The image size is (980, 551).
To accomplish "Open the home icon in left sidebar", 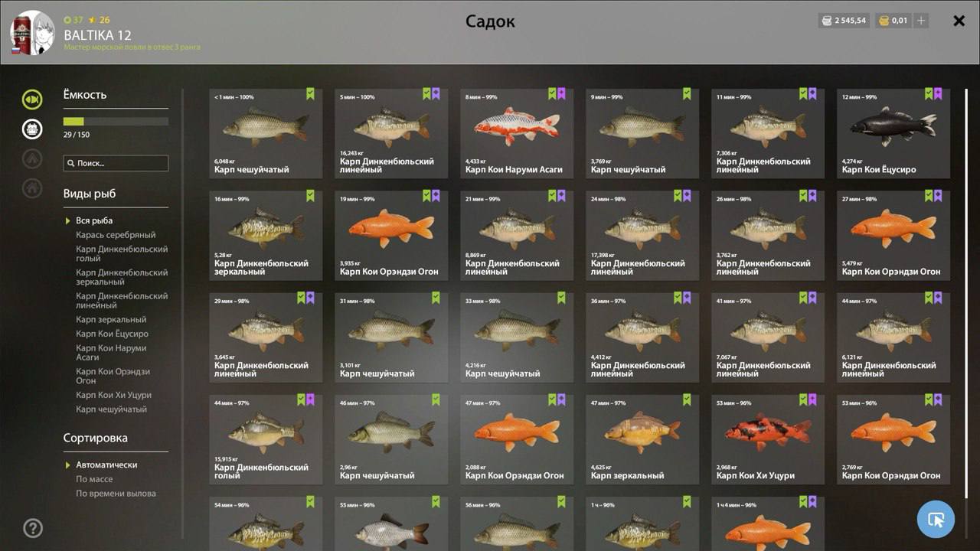I will 32,187.
